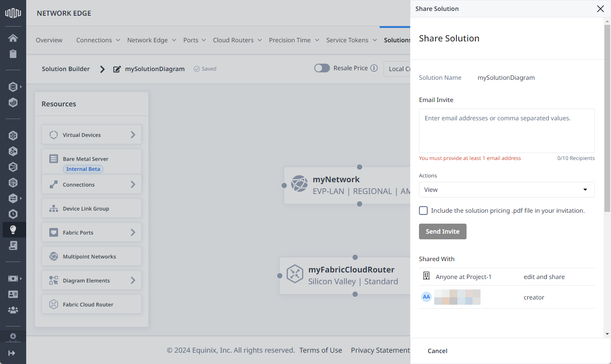This screenshot has width=611, height=364.
Task: Open the globe hexagon sidebar icon
Action: 13,183
